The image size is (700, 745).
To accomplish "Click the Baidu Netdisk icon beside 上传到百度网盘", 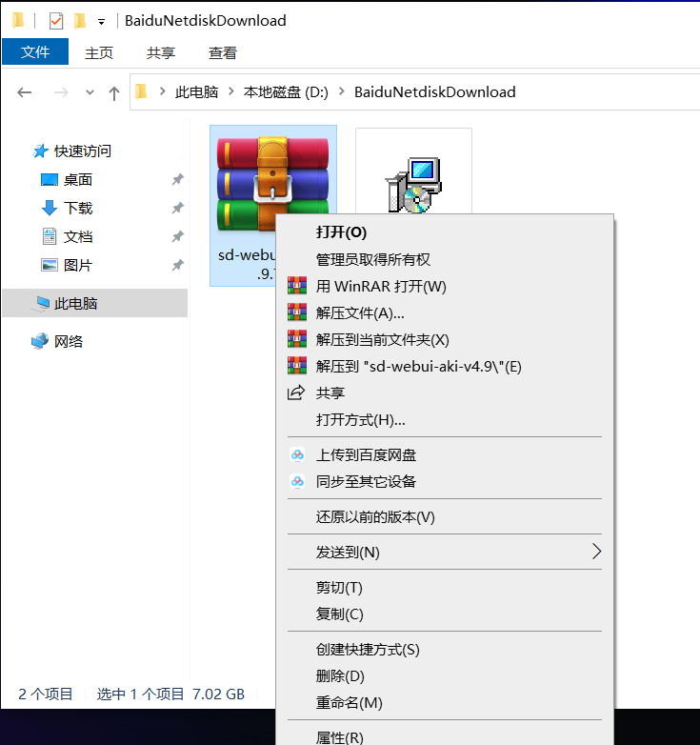I will pos(297,454).
